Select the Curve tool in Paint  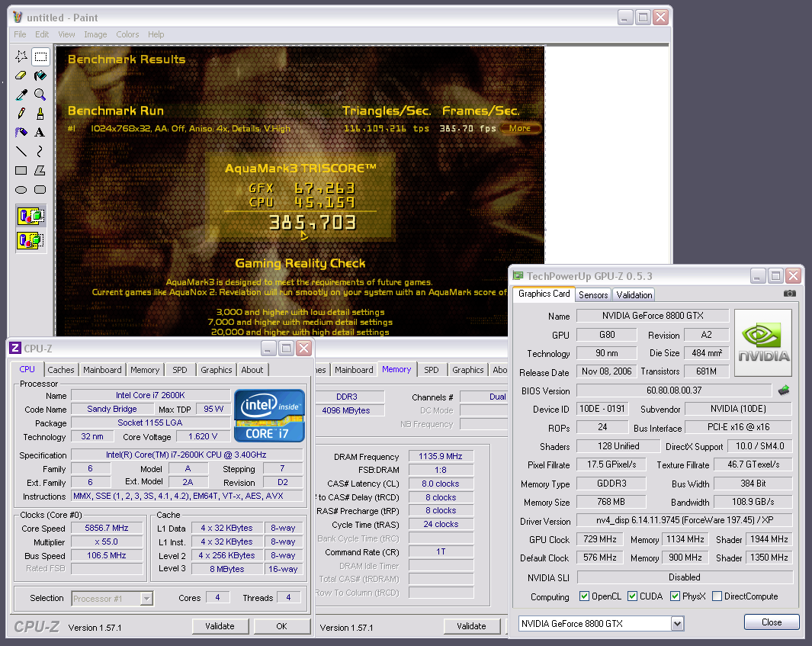(40, 151)
